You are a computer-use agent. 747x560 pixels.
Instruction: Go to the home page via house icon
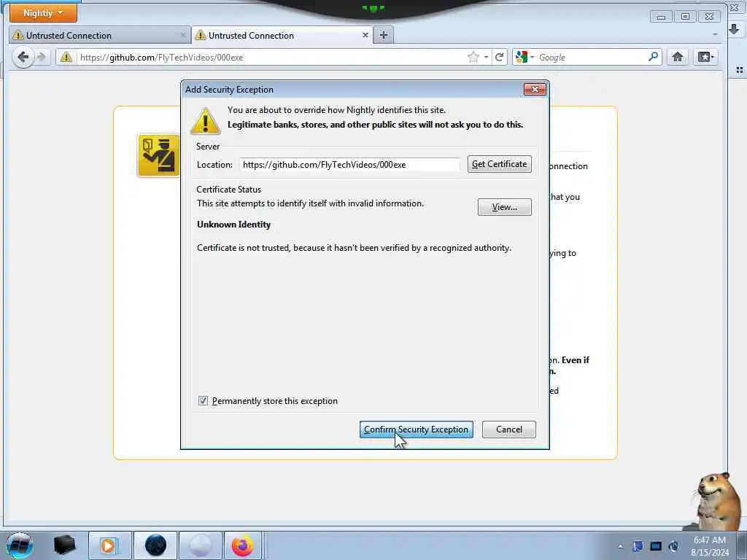pyautogui.click(x=677, y=57)
